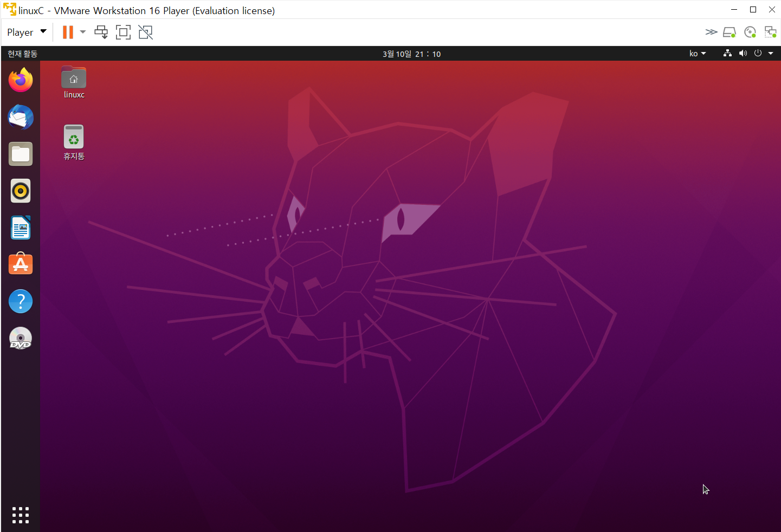Open the Activities overview (현재 활동)
Viewport: 781px width, 532px height.
click(22, 54)
